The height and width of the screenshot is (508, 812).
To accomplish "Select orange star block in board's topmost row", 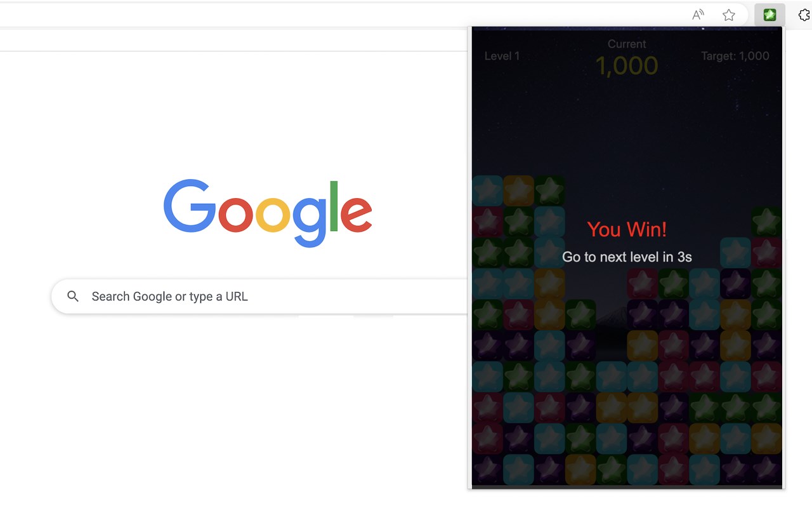I will 518,190.
